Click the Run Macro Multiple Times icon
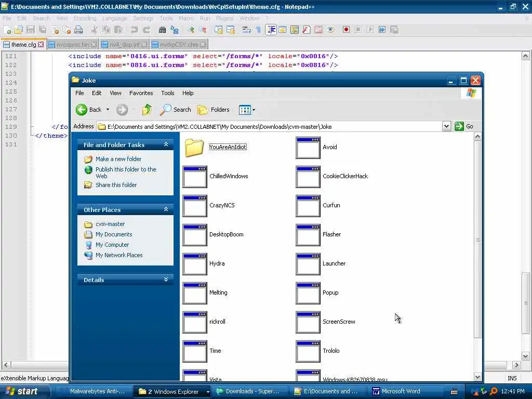 382,30
